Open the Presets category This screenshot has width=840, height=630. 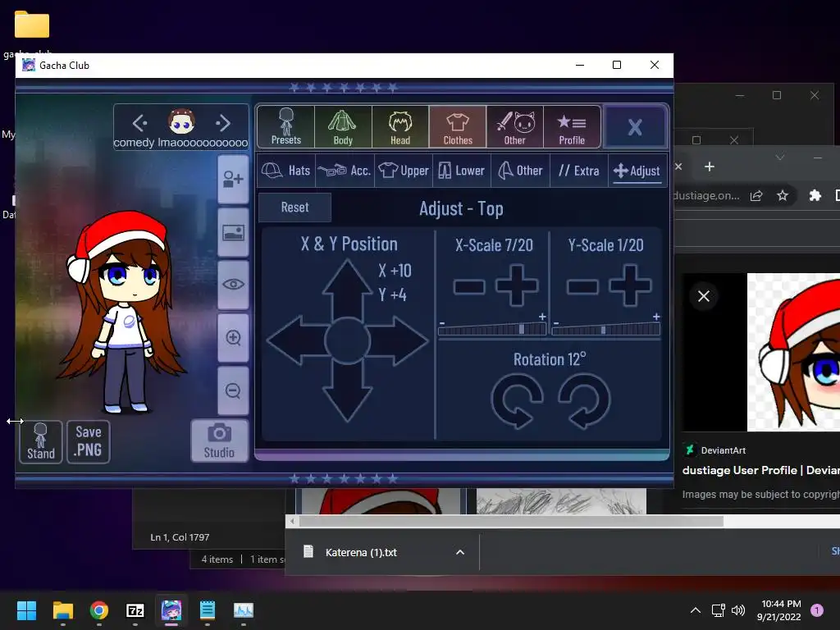point(286,126)
